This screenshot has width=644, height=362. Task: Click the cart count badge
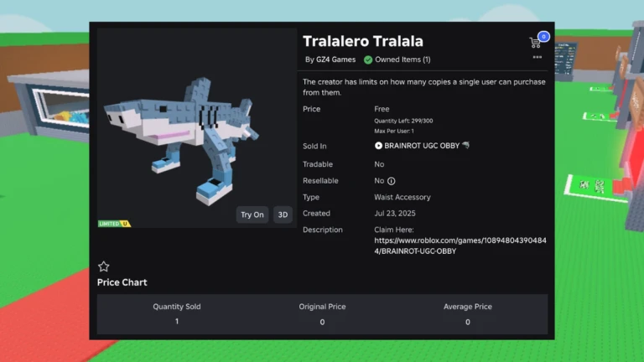(543, 37)
